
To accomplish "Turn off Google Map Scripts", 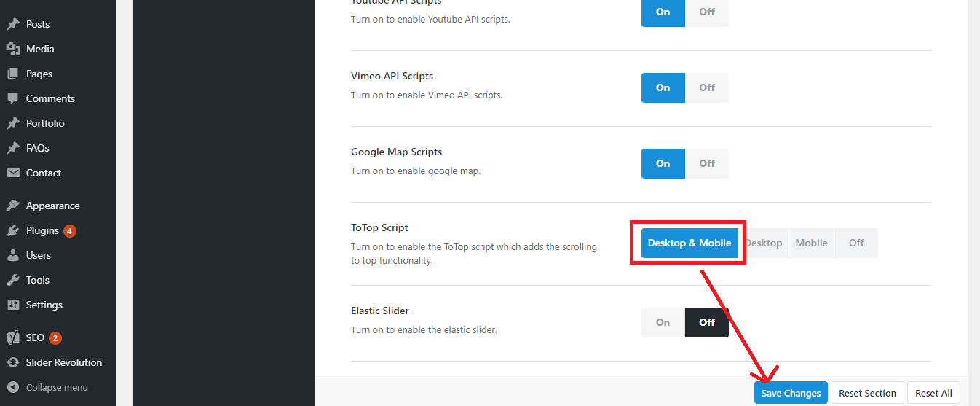I will 707,163.
